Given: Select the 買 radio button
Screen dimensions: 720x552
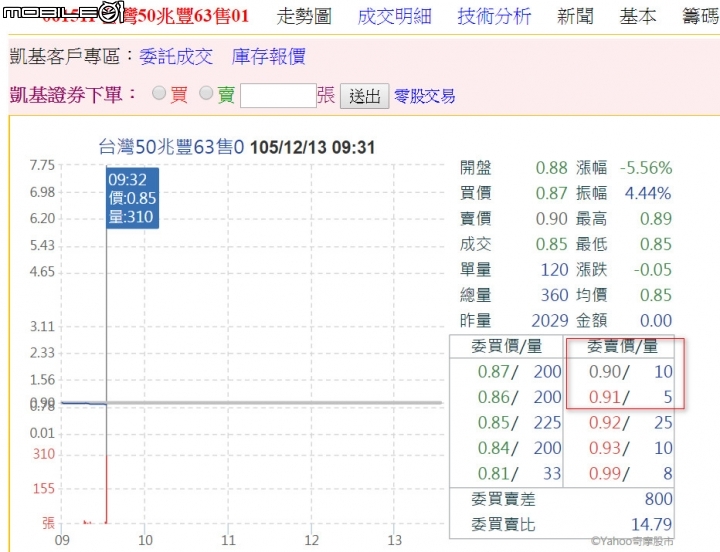Looking at the screenshot, I should [x=159, y=93].
